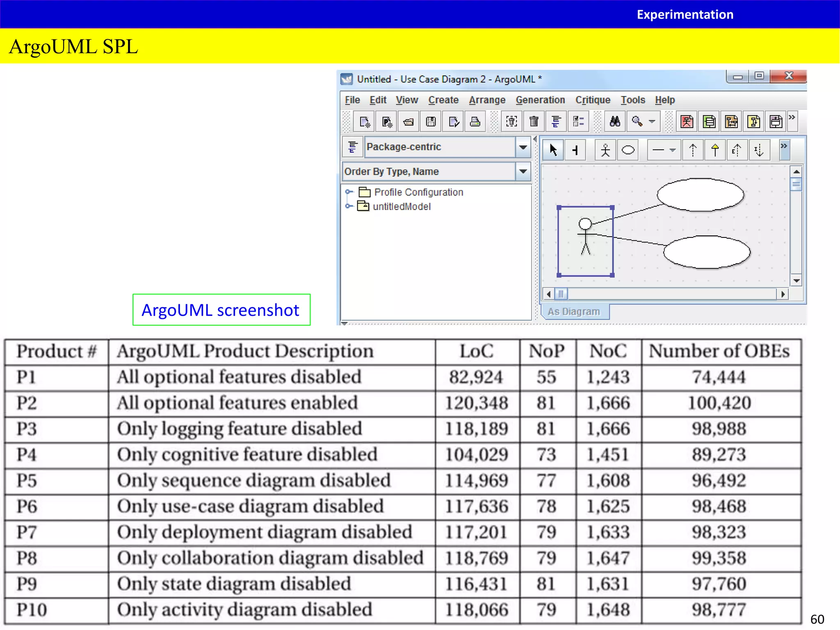This screenshot has height=630, width=840.
Task: Open the Order By Type, Name dropdown
Action: (523, 171)
